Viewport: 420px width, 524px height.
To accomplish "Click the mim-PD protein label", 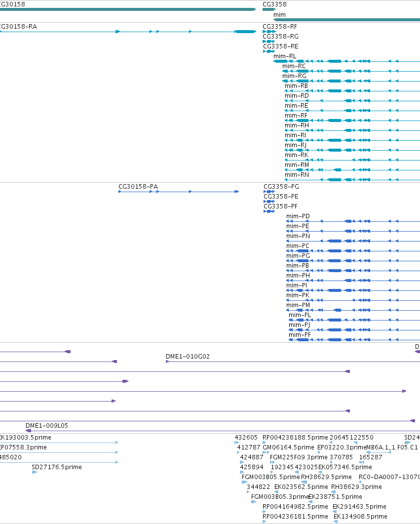I will pos(298,216).
